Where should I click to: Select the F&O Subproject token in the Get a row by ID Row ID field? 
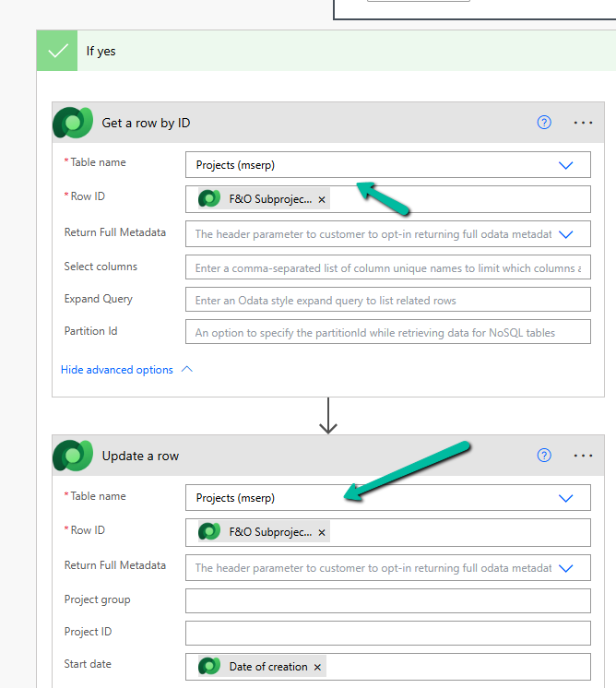pyautogui.click(x=263, y=199)
